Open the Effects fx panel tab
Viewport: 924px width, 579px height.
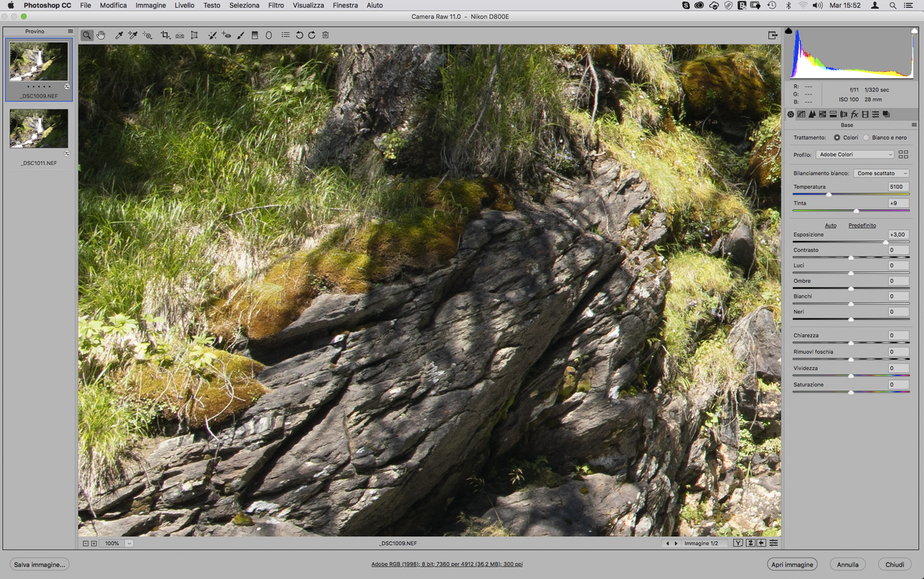(855, 114)
